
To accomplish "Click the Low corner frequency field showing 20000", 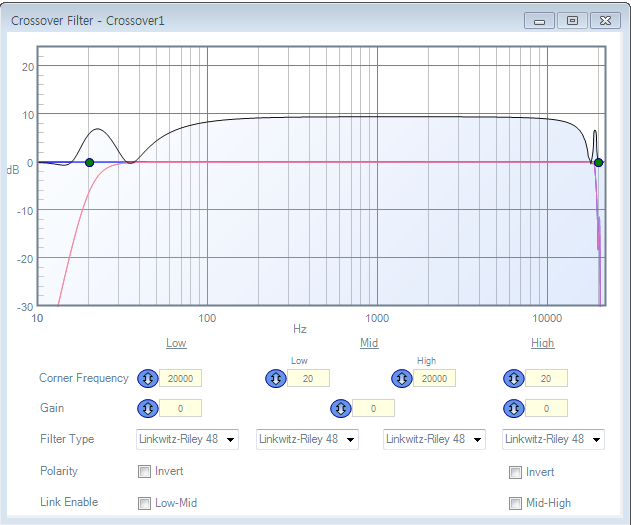I will (180, 379).
